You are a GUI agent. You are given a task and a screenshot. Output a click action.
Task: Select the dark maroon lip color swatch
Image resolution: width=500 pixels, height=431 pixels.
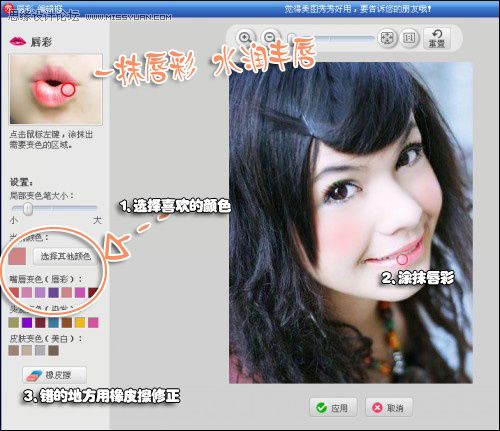(x=93, y=293)
